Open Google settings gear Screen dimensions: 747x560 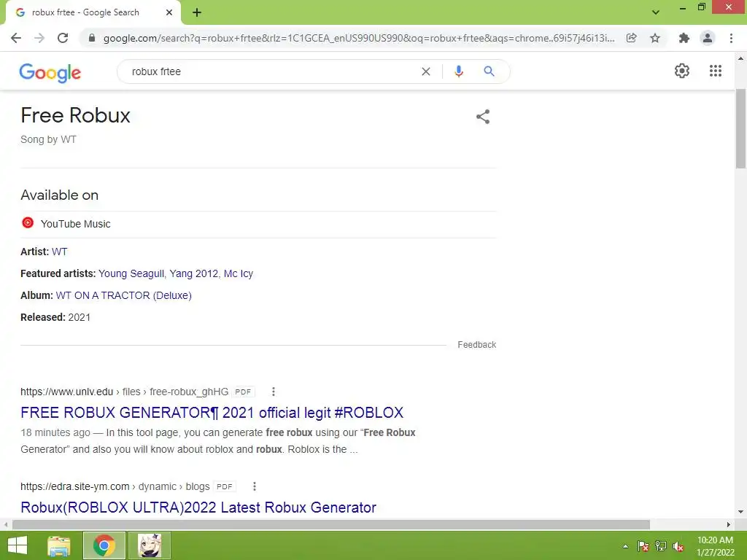click(x=682, y=71)
